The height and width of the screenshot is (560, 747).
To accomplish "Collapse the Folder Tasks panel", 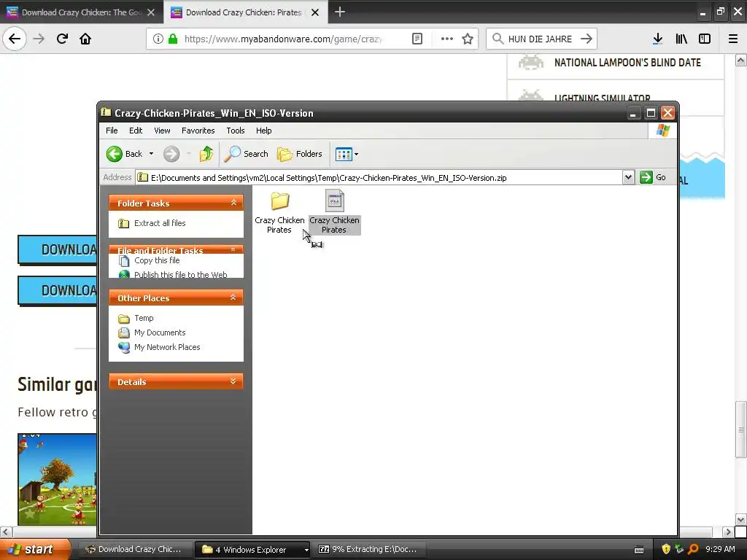I will point(233,203).
